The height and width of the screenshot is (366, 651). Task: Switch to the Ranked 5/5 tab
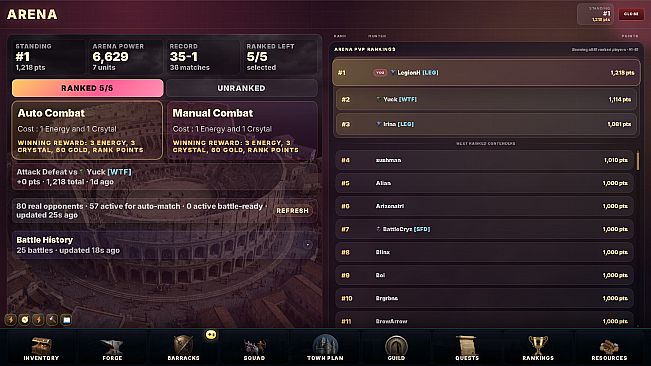pos(88,88)
